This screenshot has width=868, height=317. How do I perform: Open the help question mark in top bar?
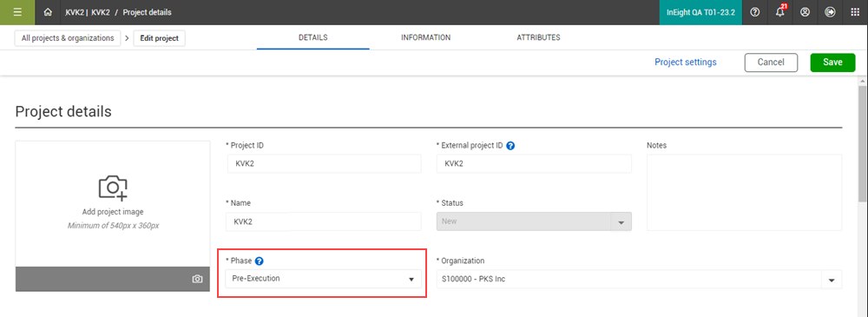(x=755, y=12)
